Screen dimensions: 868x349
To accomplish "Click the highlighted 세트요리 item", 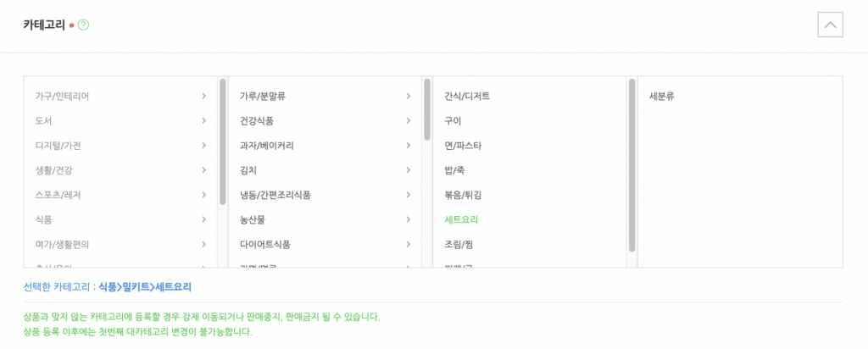I will point(461,219).
